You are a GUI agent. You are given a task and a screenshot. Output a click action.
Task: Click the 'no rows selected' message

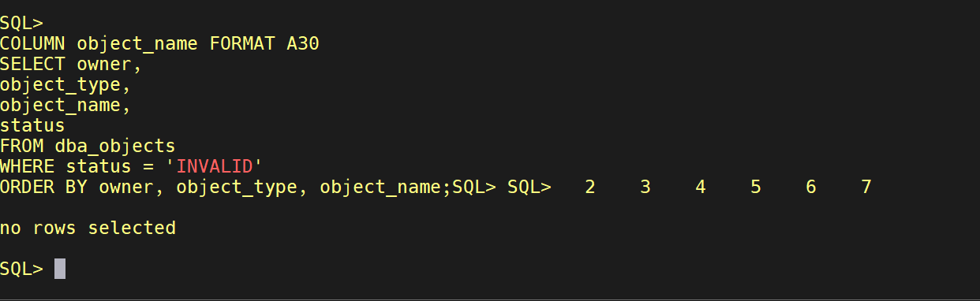coord(88,228)
